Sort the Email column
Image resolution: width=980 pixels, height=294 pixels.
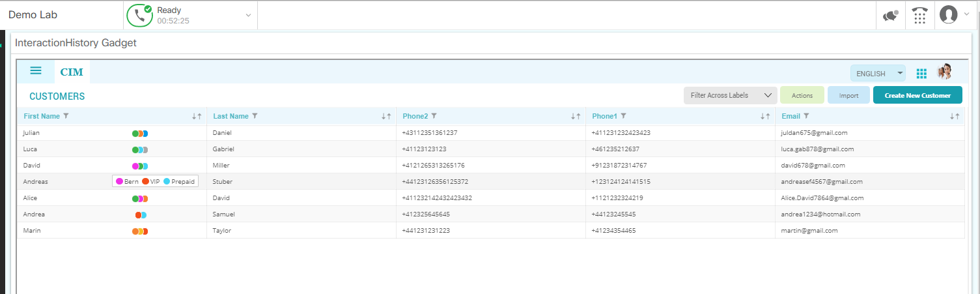pyautogui.click(x=955, y=116)
